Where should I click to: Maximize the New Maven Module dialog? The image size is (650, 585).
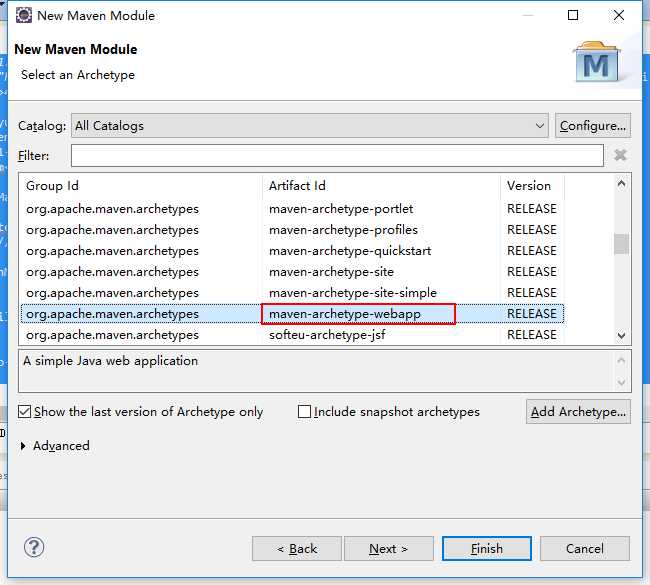(x=573, y=15)
